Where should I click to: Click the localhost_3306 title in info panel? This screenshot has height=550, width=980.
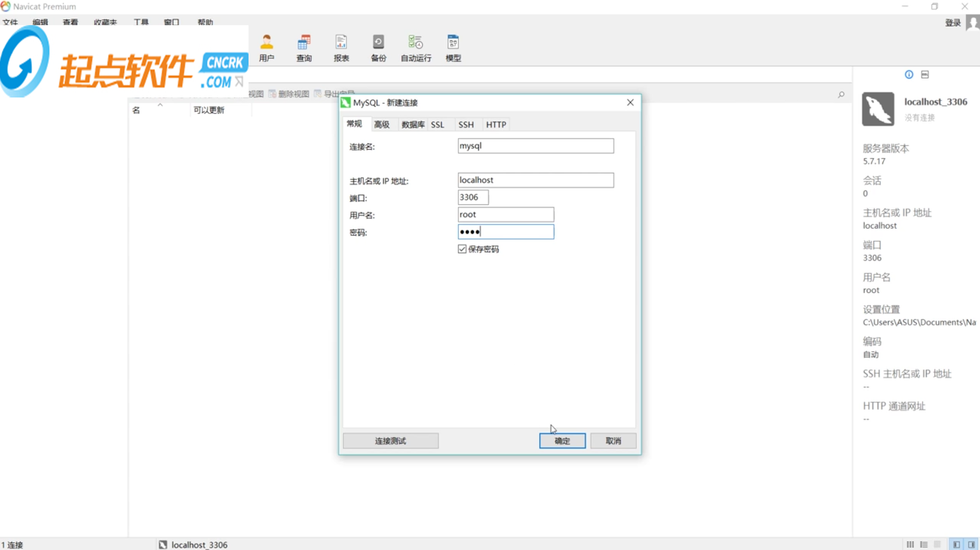[x=935, y=102]
